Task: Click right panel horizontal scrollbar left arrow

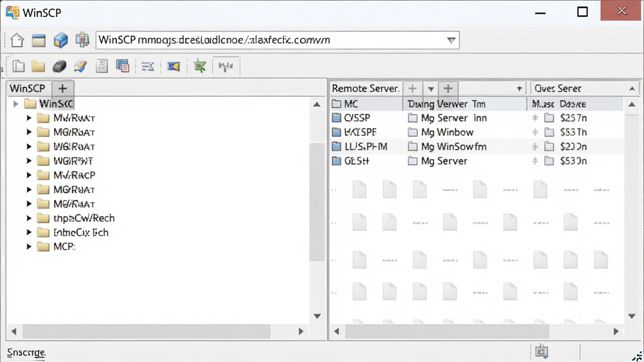Action: click(x=337, y=331)
